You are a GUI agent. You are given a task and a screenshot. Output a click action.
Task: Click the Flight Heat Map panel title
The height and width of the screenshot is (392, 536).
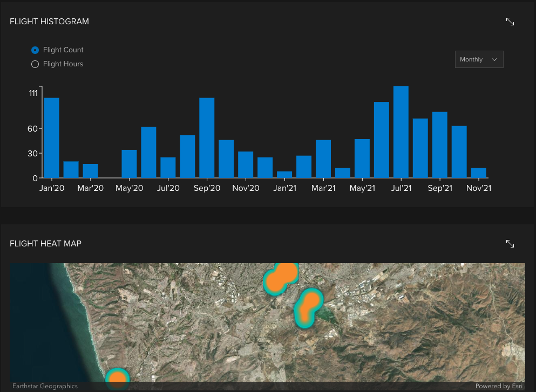(x=45, y=244)
